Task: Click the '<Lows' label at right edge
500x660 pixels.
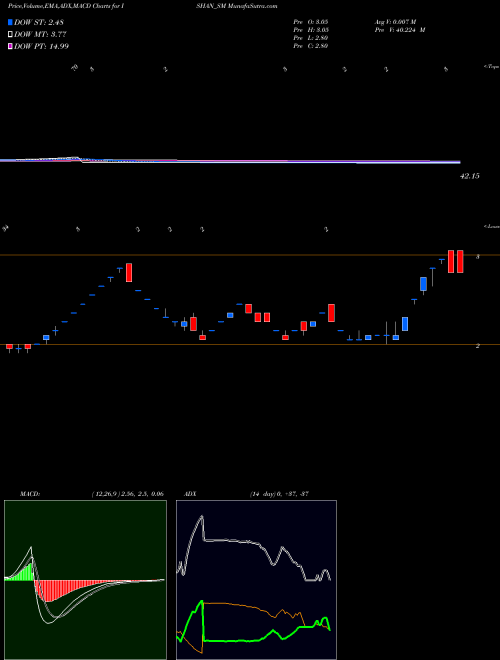Action: point(492,226)
